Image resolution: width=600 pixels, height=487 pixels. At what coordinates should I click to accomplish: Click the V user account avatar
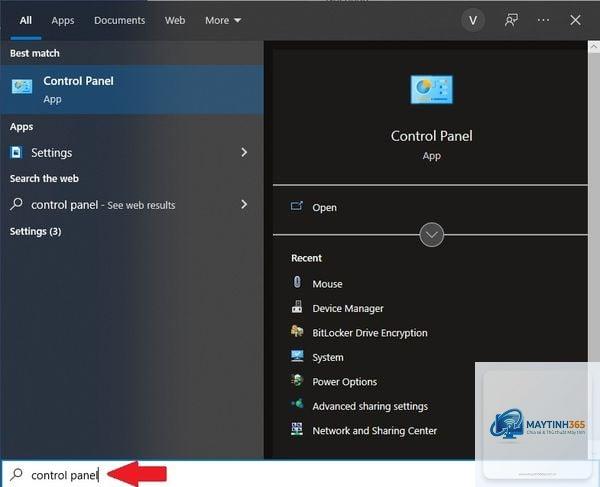[473, 20]
